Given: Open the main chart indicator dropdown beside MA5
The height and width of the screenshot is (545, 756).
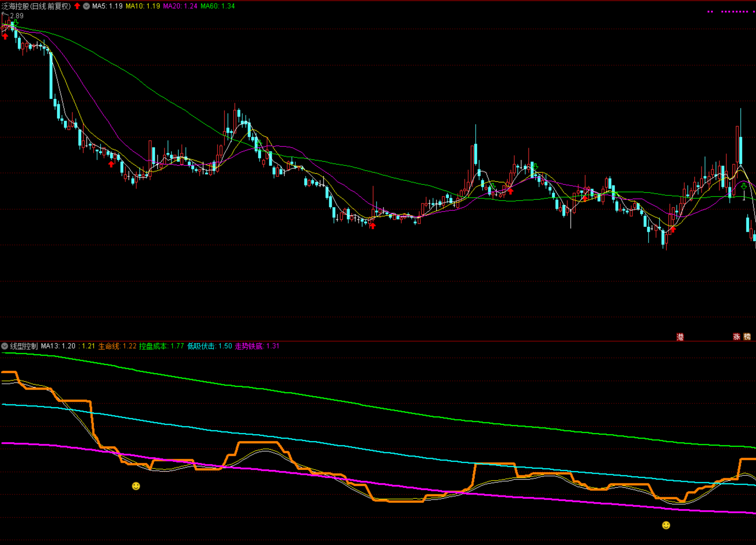Looking at the screenshot, I should click(x=86, y=6).
